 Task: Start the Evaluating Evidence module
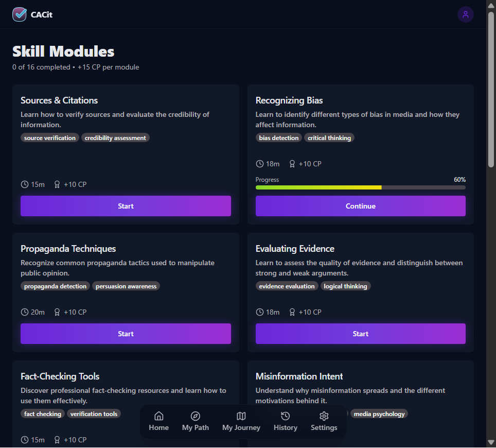(360, 334)
